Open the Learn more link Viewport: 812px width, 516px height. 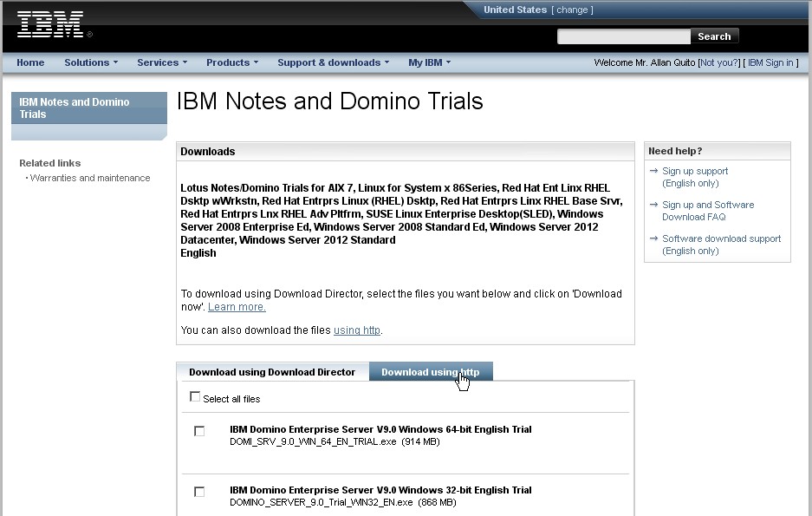tap(236, 305)
